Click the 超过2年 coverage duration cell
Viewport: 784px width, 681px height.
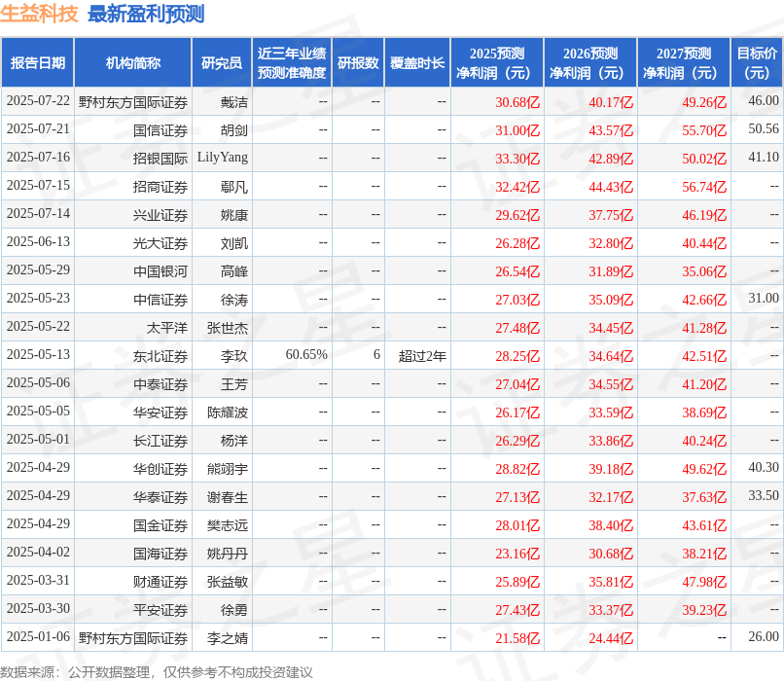[x=422, y=355]
